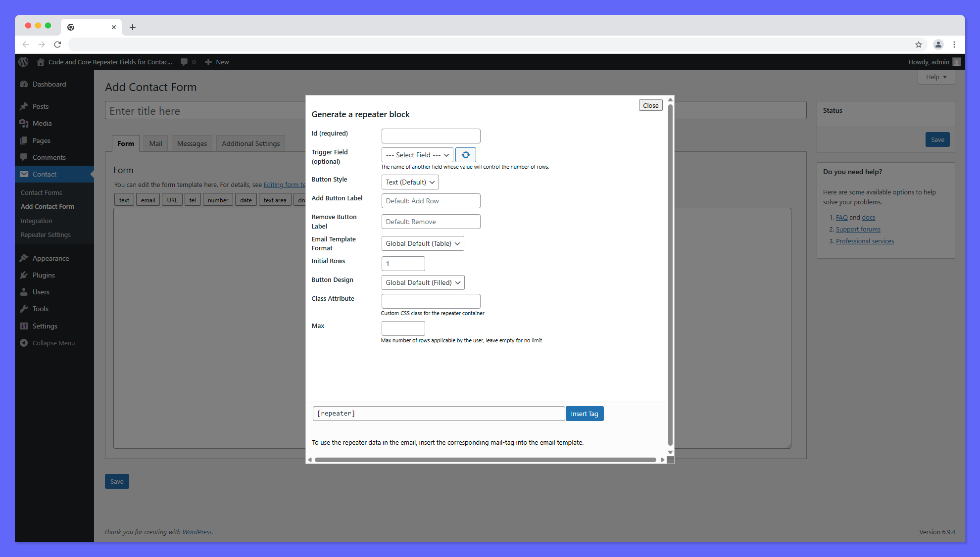980x557 pixels.
Task: Open the Email Template Format dropdown
Action: [422, 243]
